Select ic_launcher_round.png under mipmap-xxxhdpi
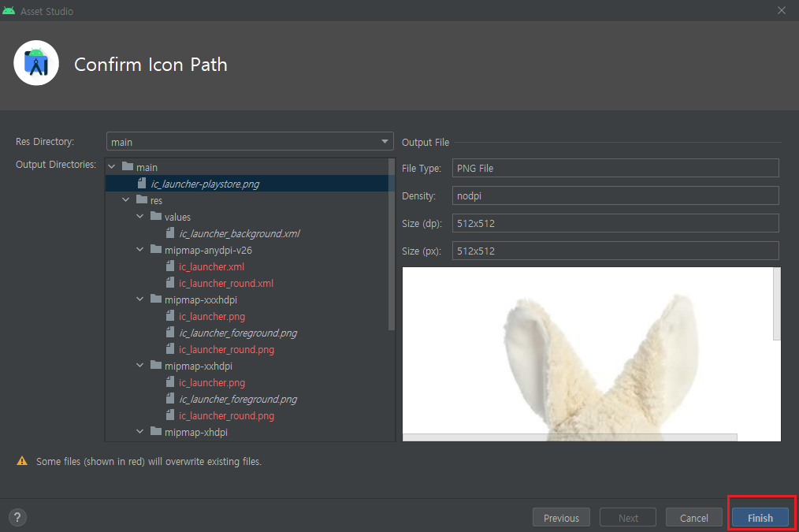 [x=227, y=350]
